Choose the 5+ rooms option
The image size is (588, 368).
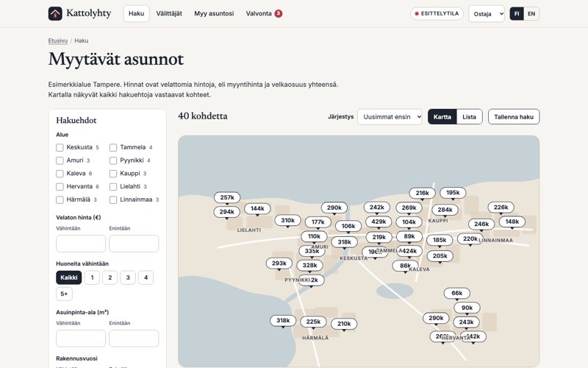tap(64, 294)
